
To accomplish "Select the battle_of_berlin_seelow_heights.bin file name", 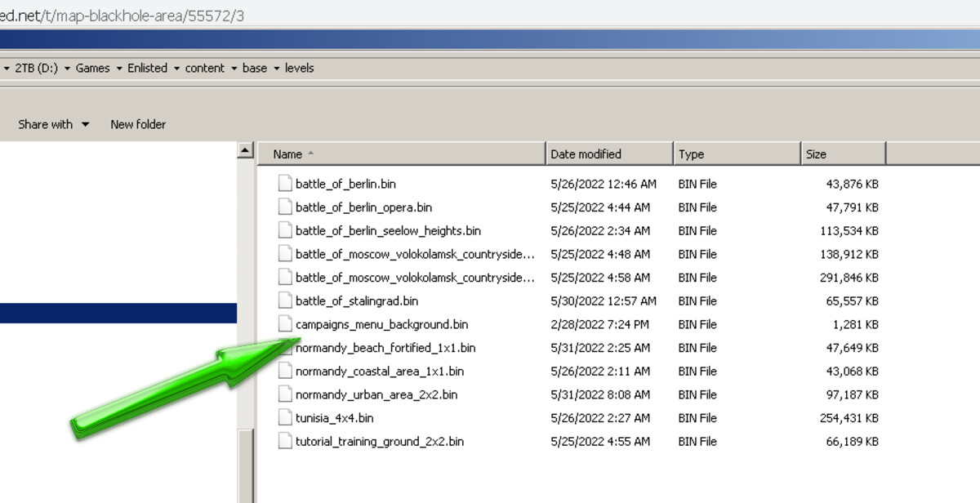I will [x=388, y=231].
